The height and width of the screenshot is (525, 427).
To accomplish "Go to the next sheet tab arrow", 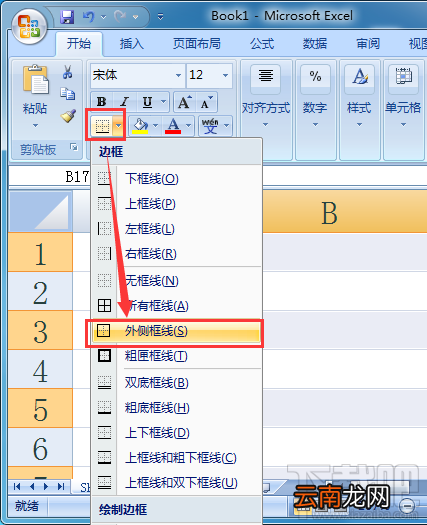I will [x=46, y=486].
